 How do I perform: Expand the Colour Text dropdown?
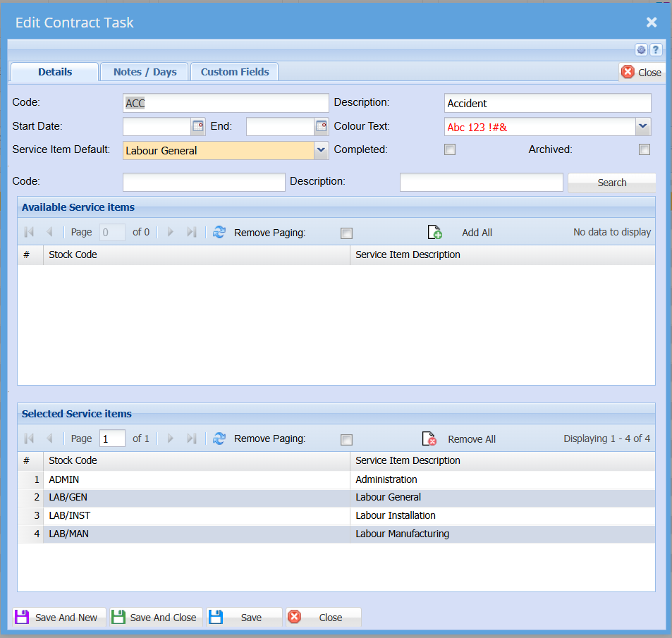[x=643, y=126]
